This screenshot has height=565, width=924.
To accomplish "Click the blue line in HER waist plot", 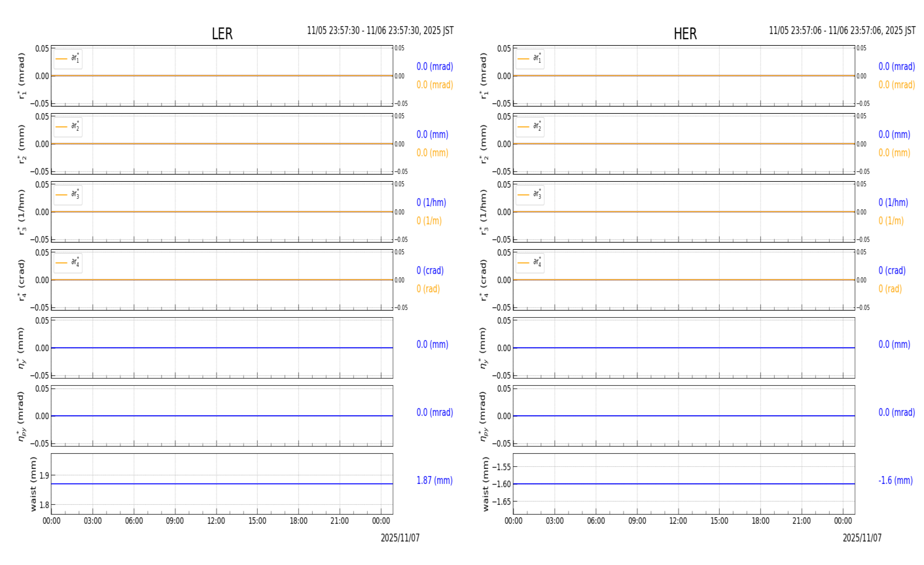I will 684,484.
